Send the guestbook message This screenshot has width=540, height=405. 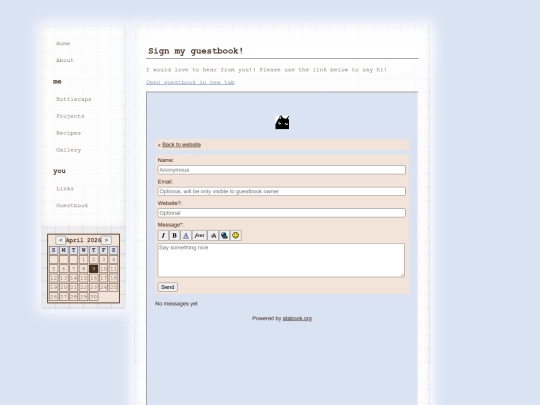pos(168,287)
